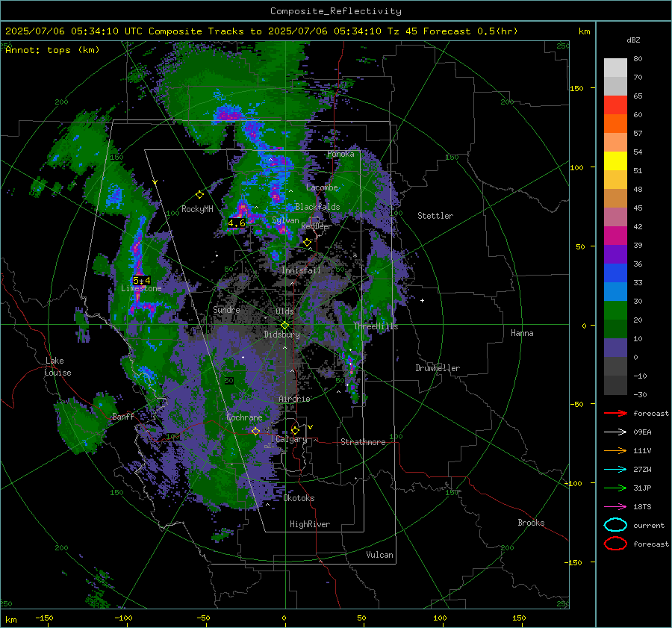Click the Okotoks label on map
Screen dimensions: 672x628
click(x=299, y=498)
